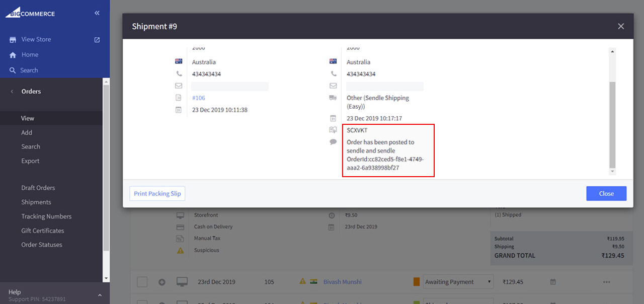This screenshot has height=304, width=644.
Task: Click the calendar icon on order 105 row
Action: (x=553, y=282)
